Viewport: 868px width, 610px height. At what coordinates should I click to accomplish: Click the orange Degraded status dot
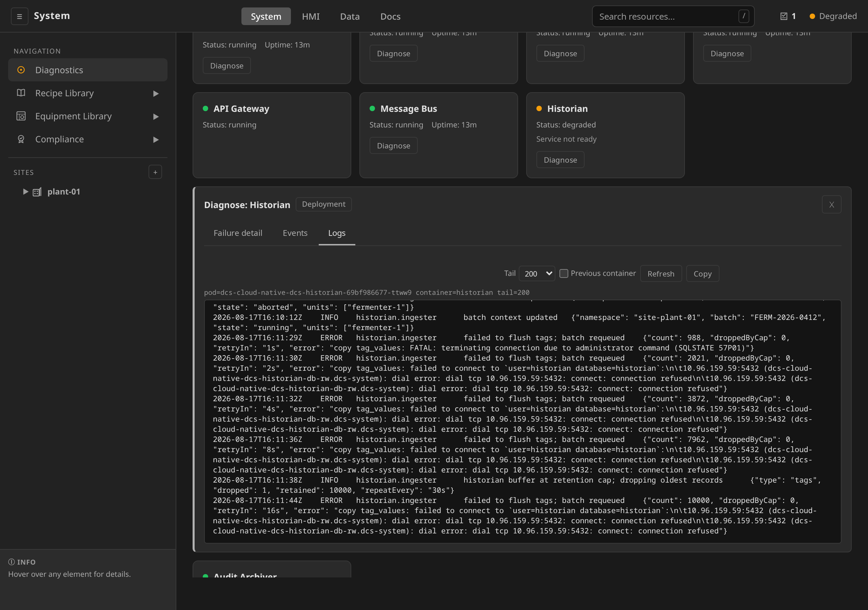point(812,16)
